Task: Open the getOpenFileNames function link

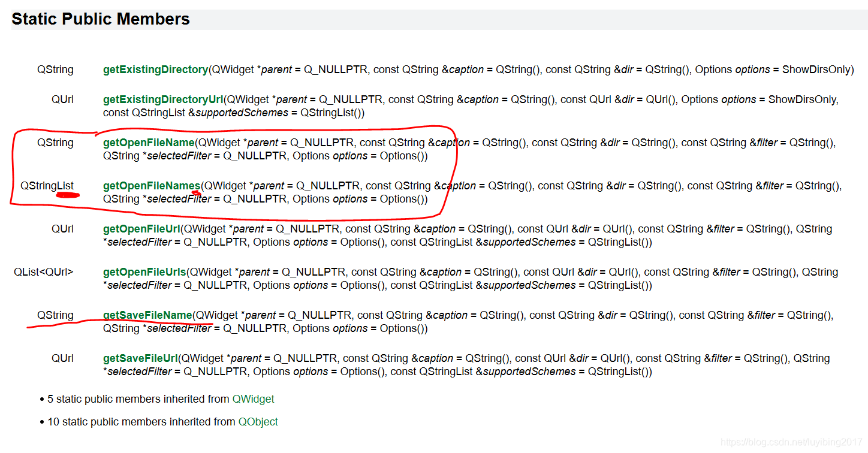Action: [152, 186]
